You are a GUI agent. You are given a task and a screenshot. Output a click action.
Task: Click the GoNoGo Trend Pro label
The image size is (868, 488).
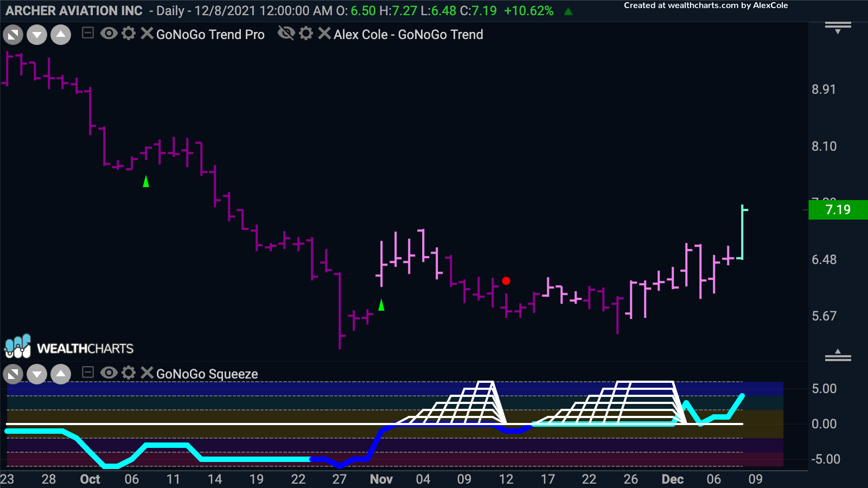[210, 35]
